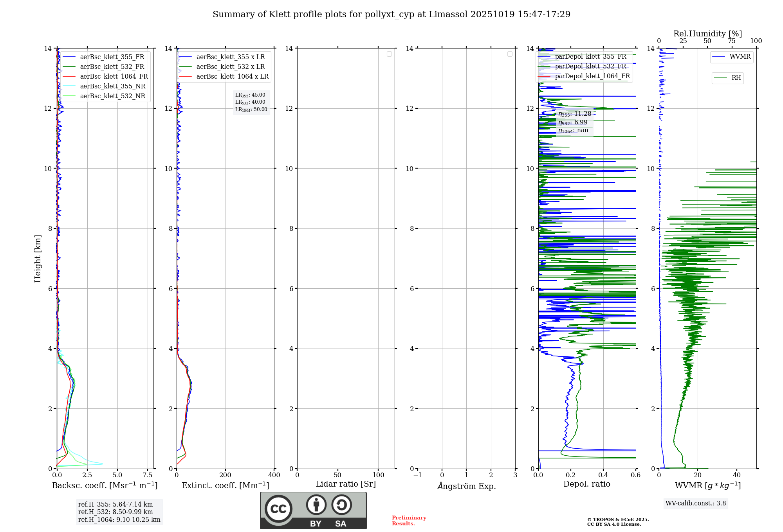Select aerBsc_klett_532_NR legend entry
This screenshot has width=783, height=532.
pyautogui.click(x=112, y=96)
